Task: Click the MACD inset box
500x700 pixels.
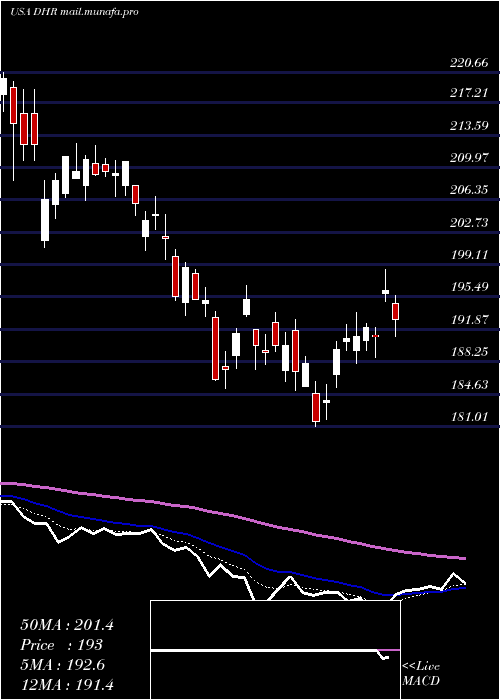Action: pos(275,650)
